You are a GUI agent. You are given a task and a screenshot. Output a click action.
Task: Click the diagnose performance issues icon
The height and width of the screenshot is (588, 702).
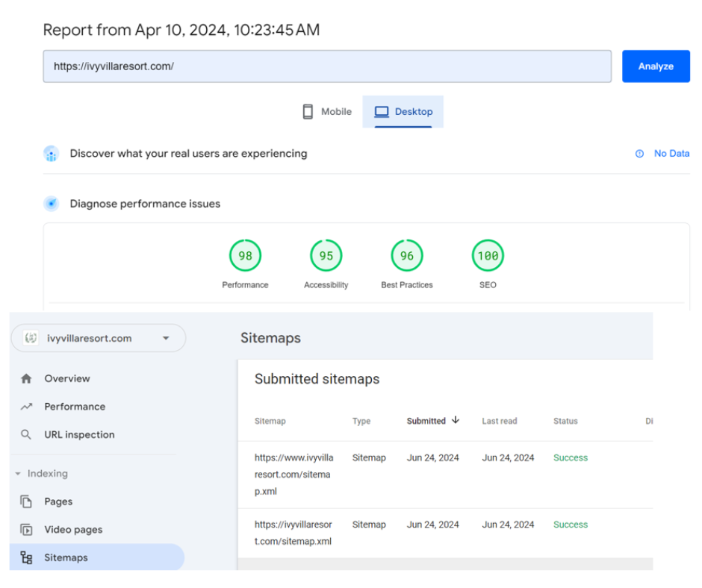[51, 204]
